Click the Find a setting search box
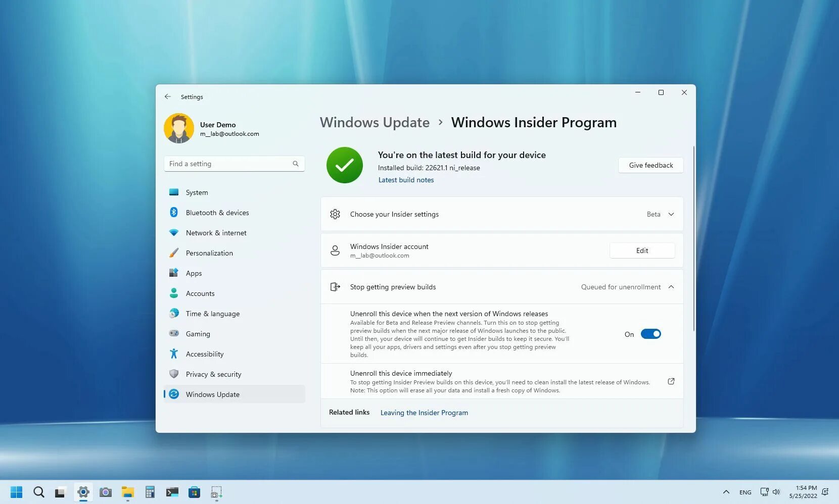 [234, 164]
